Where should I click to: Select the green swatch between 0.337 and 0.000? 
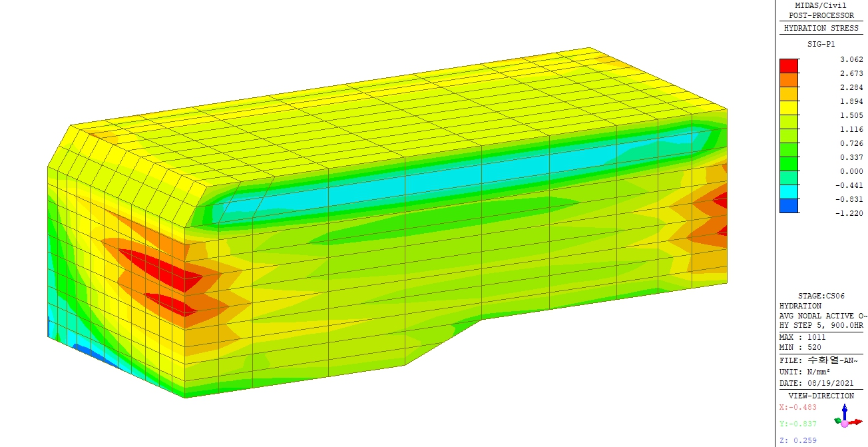tap(789, 164)
